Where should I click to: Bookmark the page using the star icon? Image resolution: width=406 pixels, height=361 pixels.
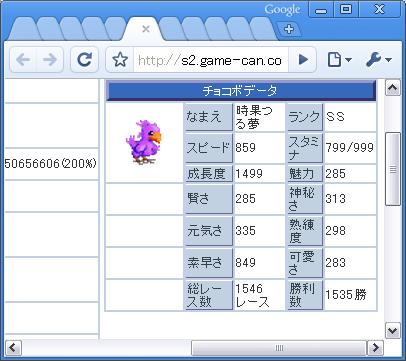click(120, 60)
